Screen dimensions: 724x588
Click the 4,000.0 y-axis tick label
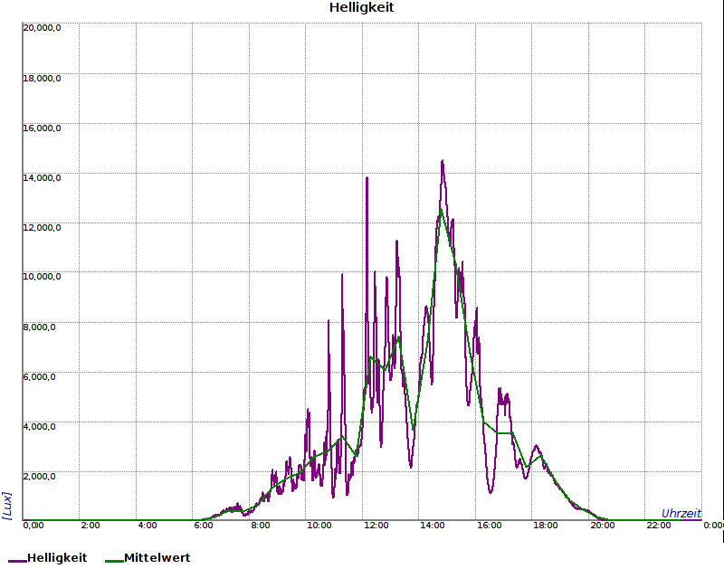(x=42, y=426)
